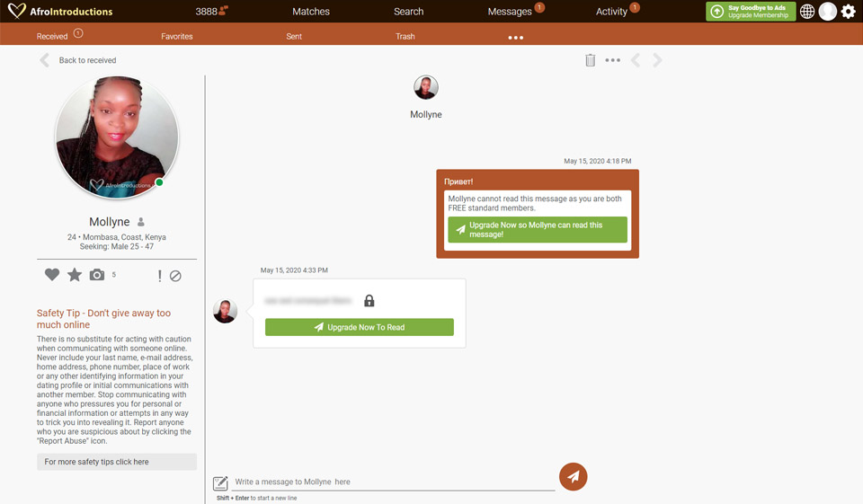Open Mollyne's large profile photo
This screenshot has width=863, height=504.
tap(117, 137)
